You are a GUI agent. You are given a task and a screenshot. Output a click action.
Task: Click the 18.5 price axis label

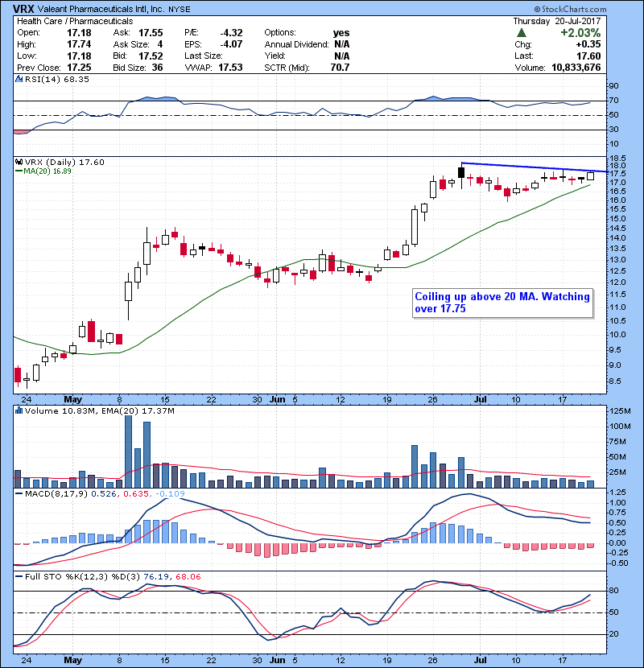(x=617, y=158)
